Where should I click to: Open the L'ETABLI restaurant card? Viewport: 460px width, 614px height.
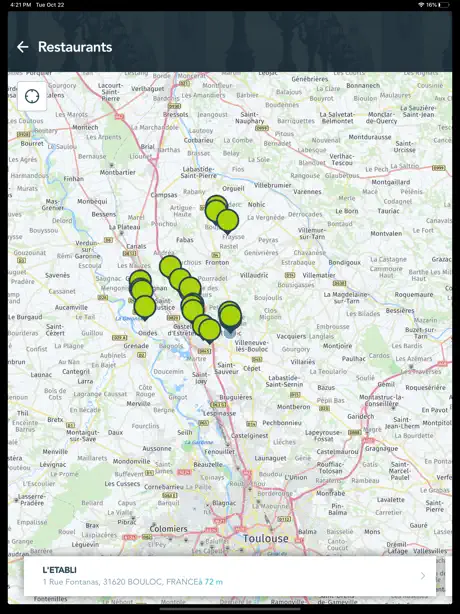[x=230, y=576]
